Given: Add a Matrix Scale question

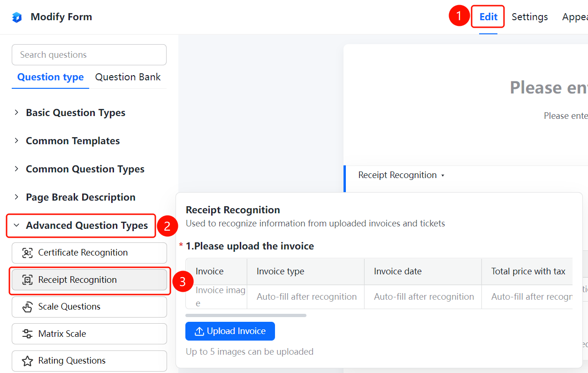Looking at the screenshot, I should [89, 334].
